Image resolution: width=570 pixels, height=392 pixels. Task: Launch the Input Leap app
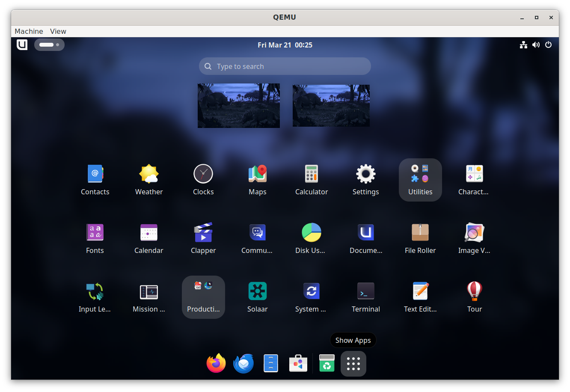point(95,297)
